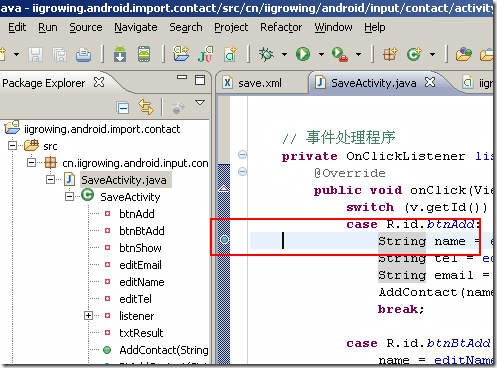Viewport: 497px width, 368px height.
Task: Click the green Run button icon
Action: pyautogui.click(x=303, y=54)
